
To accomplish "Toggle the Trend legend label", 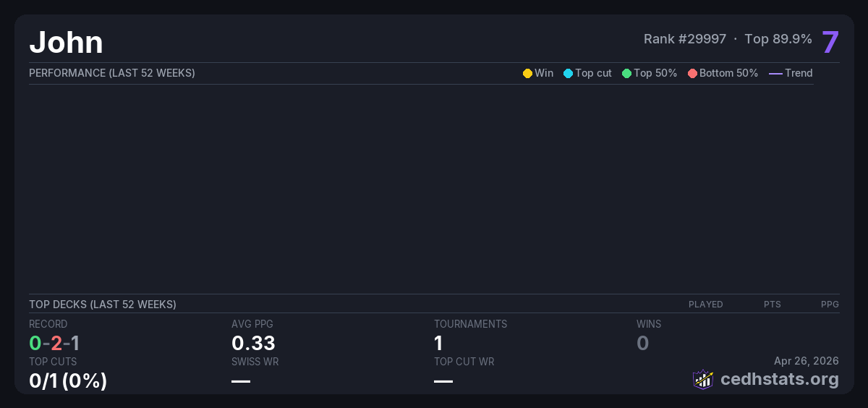I will pyautogui.click(x=799, y=73).
